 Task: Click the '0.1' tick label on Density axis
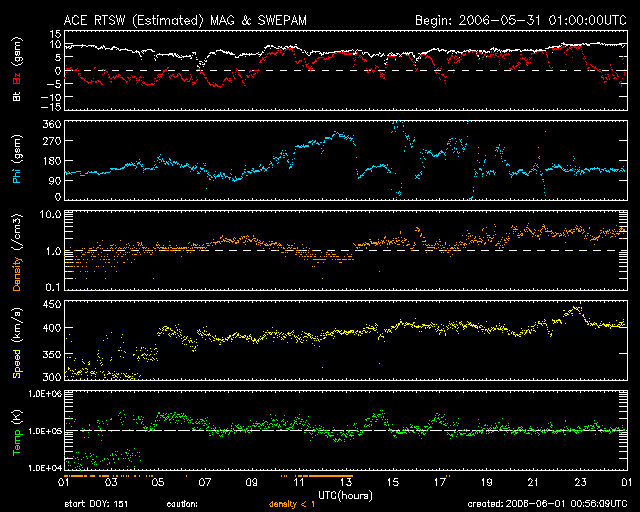[53, 287]
